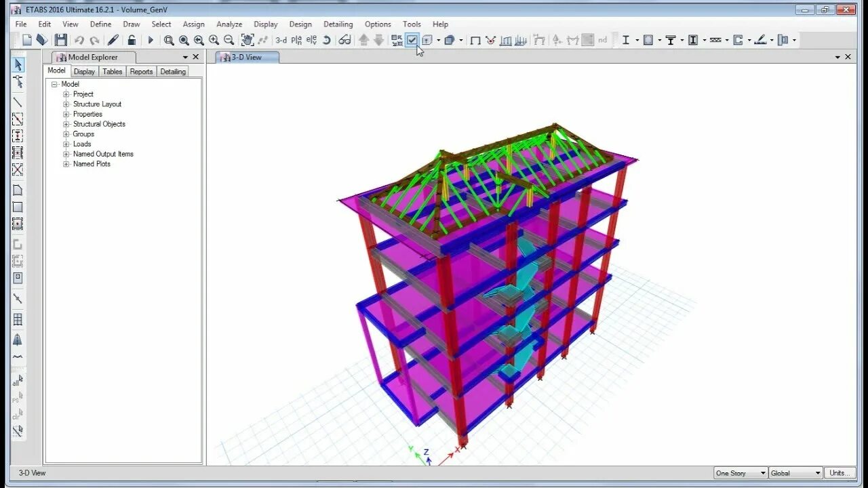Viewport: 868px width, 488px height.
Task: Expand the Structure Layout tree node
Action: (x=66, y=104)
